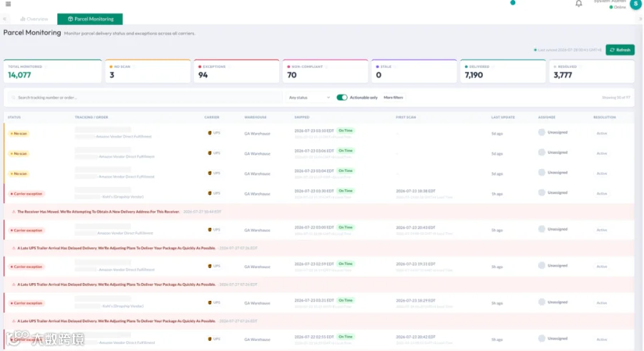Click the search magnifier icon

pos(14,98)
